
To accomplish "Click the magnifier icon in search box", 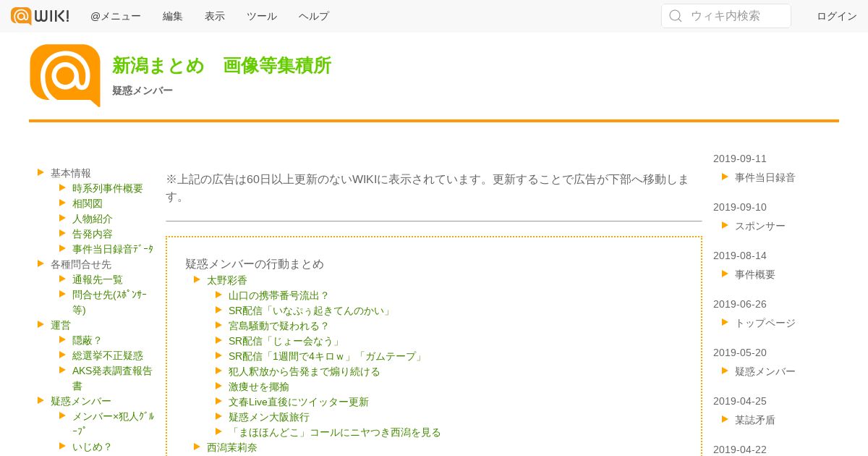I will coord(676,16).
